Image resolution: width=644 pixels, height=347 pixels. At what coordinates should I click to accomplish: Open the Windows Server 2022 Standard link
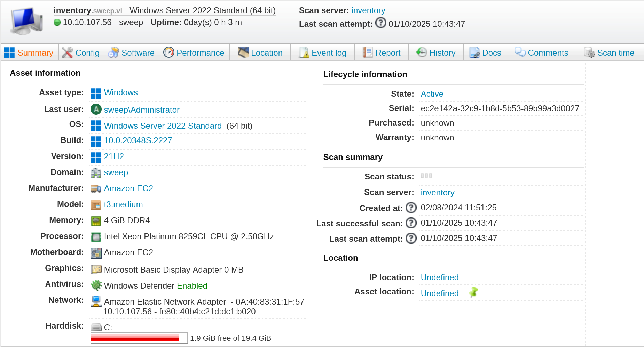pos(163,126)
